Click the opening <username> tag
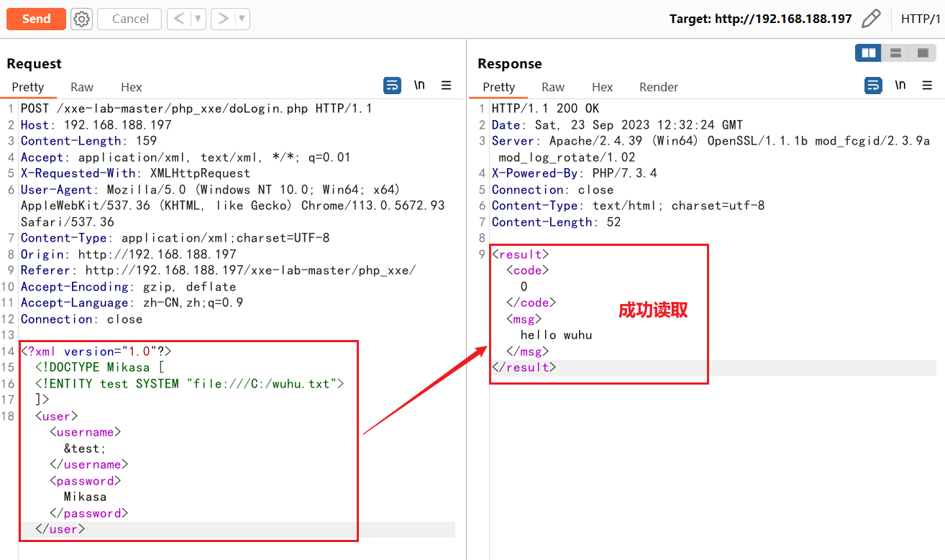The height and width of the screenshot is (560, 945). click(x=85, y=432)
